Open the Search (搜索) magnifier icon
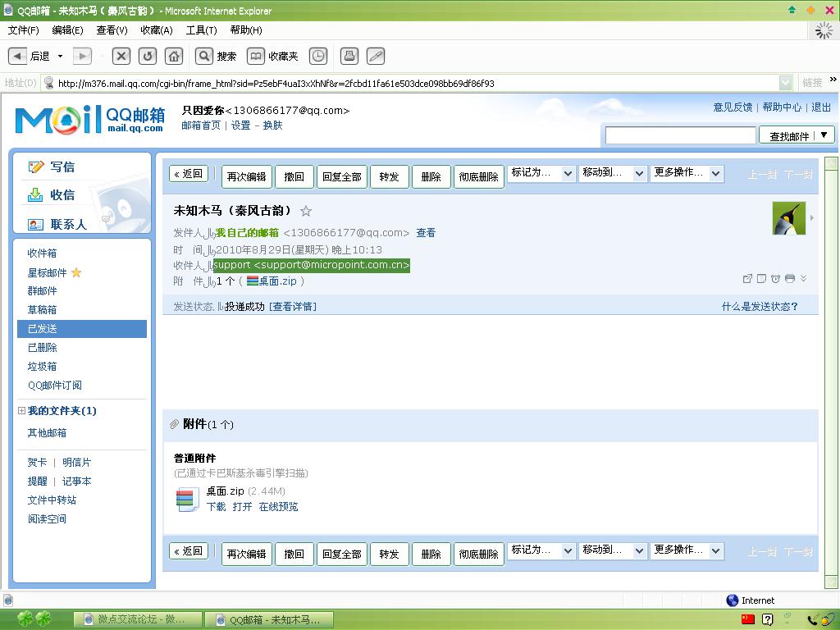 (x=204, y=56)
